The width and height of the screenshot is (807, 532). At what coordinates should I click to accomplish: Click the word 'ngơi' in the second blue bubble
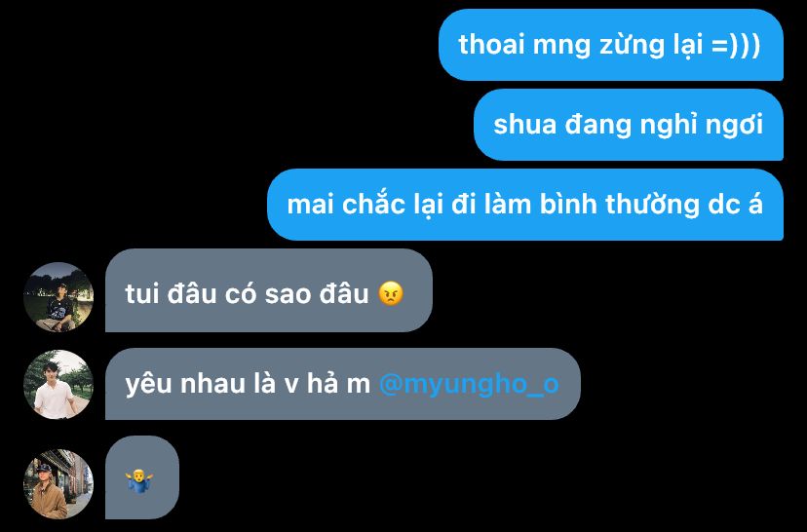point(733,125)
